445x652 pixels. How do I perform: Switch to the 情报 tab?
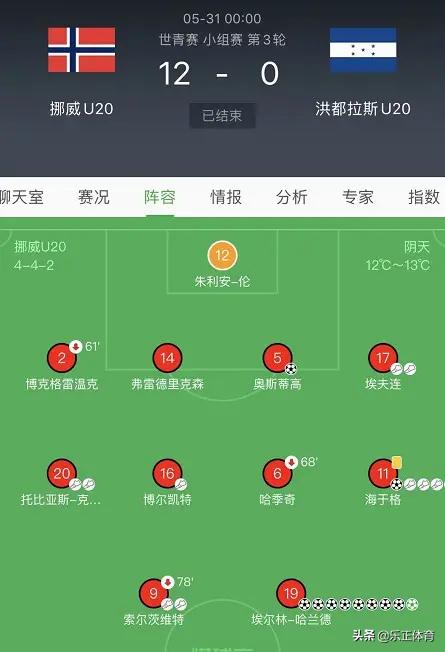pos(226,197)
